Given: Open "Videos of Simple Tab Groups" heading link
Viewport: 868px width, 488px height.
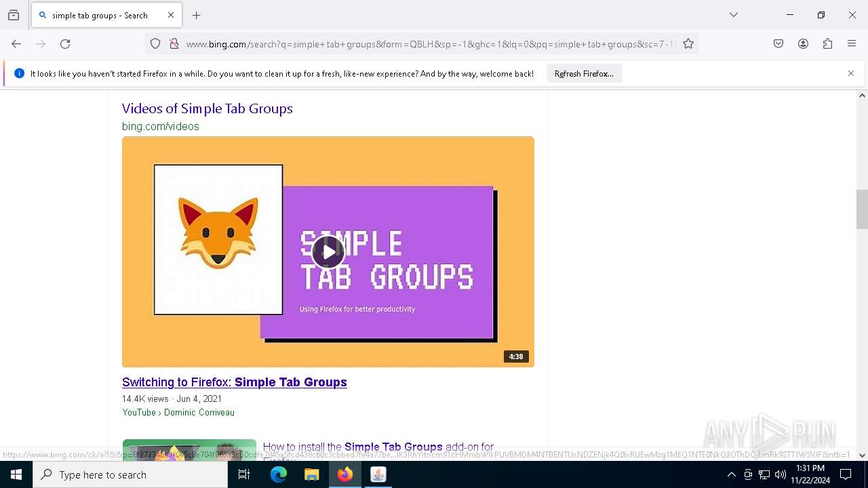Looking at the screenshot, I should pyautogui.click(x=208, y=108).
